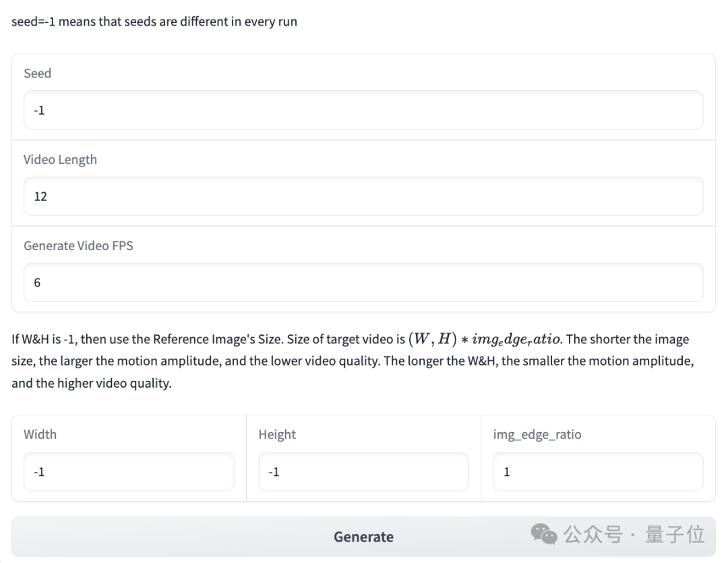Focus the Width value field
The width and height of the screenshot is (728, 563).
[129, 471]
